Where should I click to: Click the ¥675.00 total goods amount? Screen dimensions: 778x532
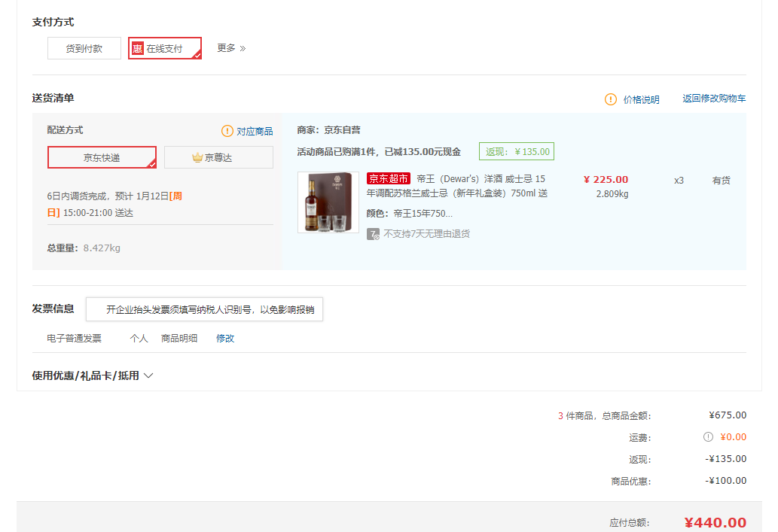728,415
